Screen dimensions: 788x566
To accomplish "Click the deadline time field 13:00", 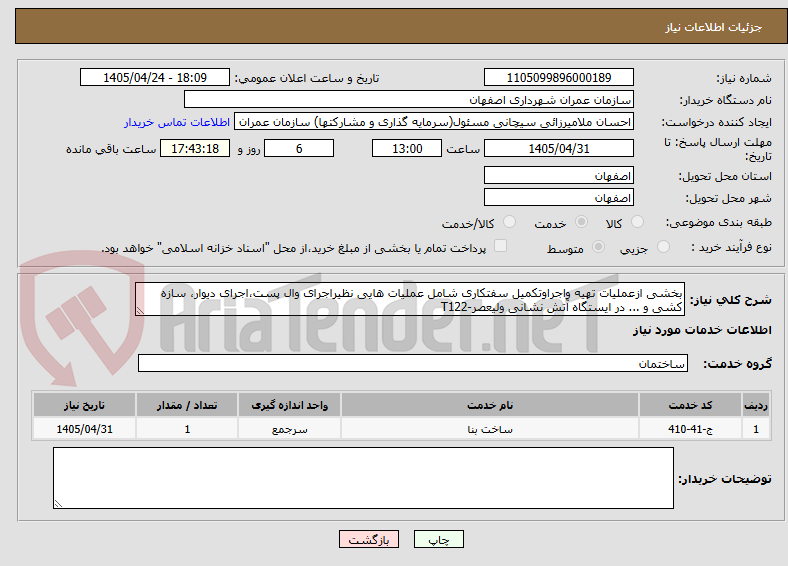I will point(407,148).
